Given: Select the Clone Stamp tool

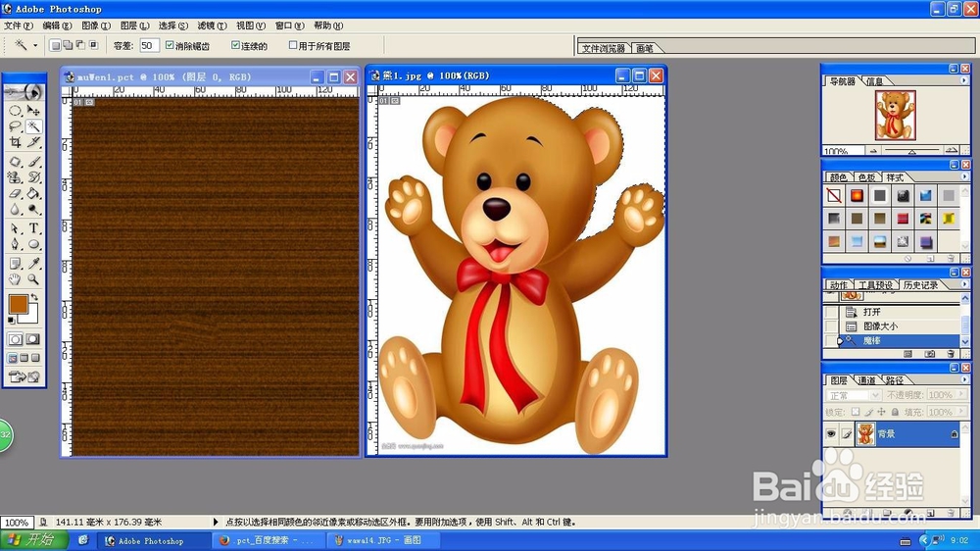Looking at the screenshot, I should click(15, 177).
